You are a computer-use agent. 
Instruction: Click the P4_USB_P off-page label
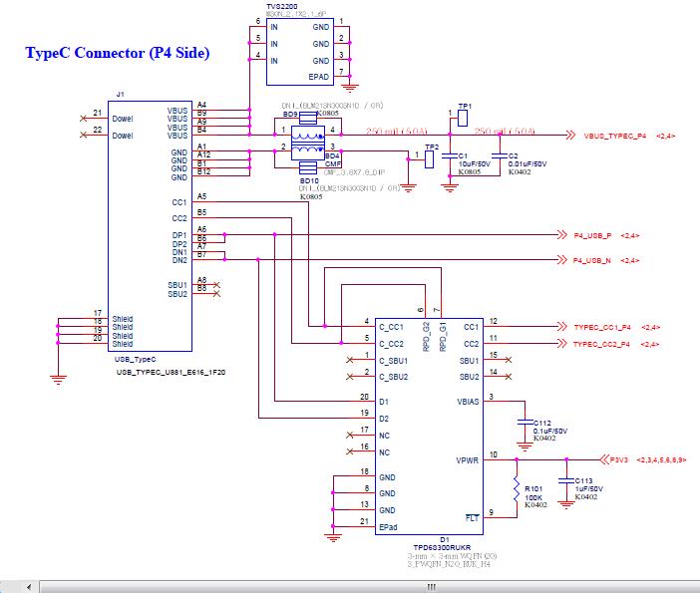[592, 235]
